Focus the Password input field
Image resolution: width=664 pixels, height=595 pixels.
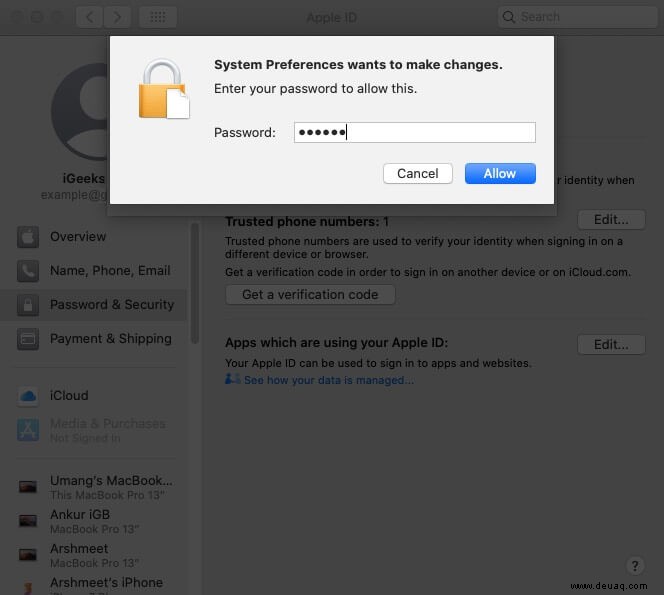pos(415,133)
